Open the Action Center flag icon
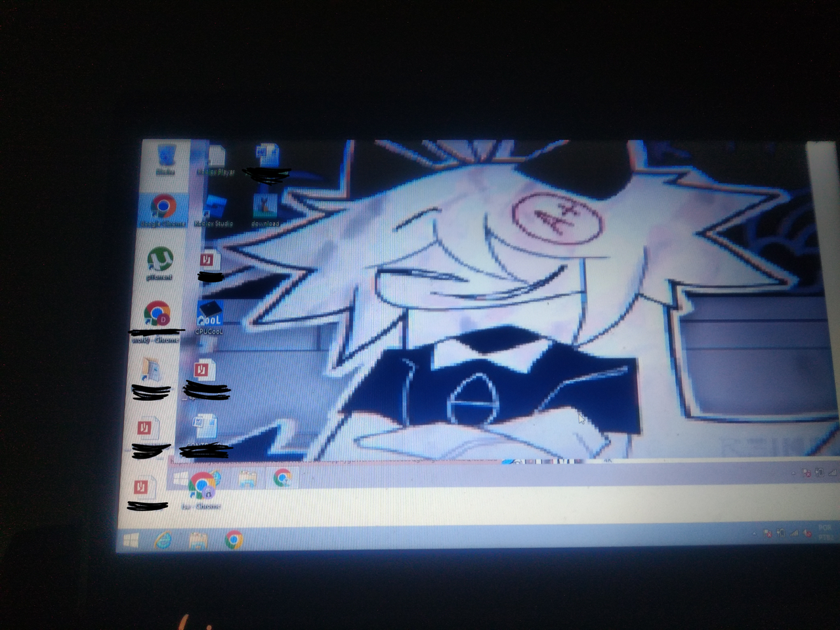 pyautogui.click(x=767, y=534)
